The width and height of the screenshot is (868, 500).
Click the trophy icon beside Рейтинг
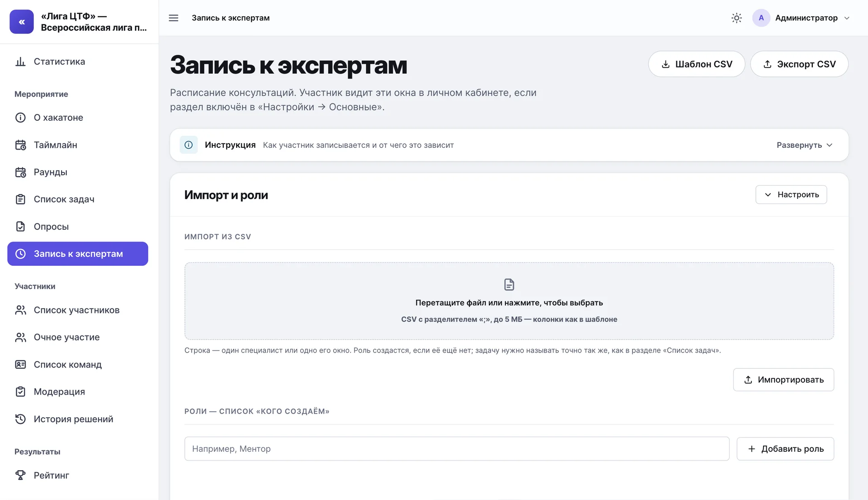(x=20, y=475)
